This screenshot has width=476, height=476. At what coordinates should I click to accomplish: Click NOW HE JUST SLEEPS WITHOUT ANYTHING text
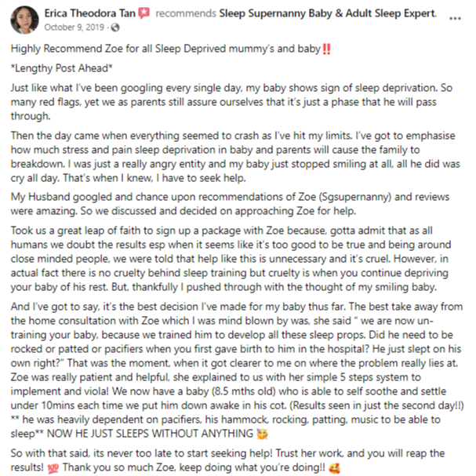(150, 434)
